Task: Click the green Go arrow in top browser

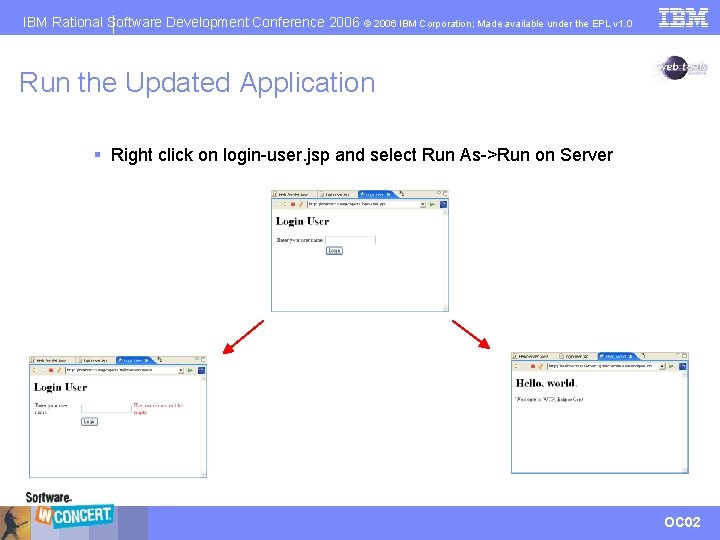Action: [432, 204]
